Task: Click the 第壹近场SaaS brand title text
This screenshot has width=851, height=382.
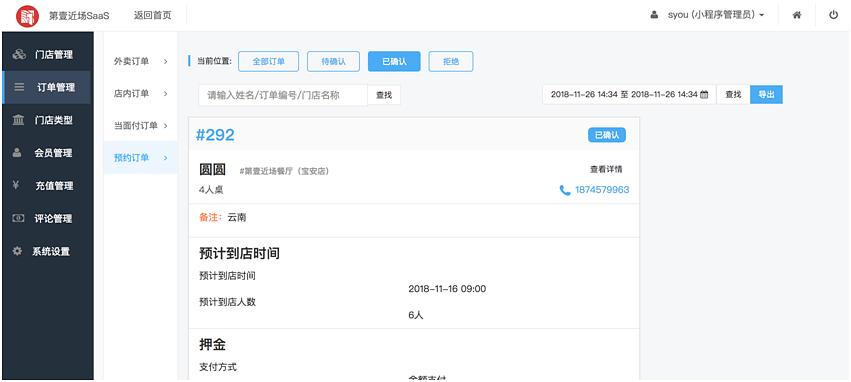Action: [x=79, y=16]
